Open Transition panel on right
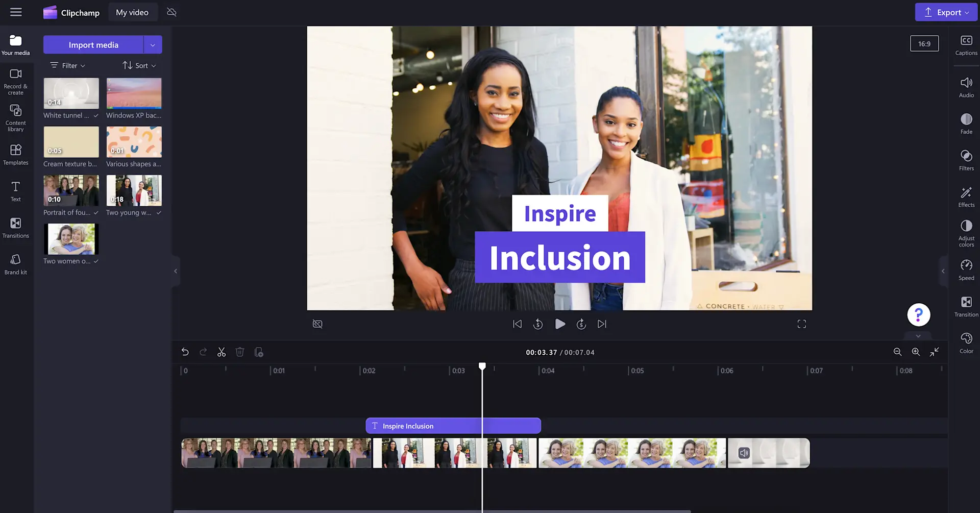The image size is (980, 513). pyautogui.click(x=966, y=307)
